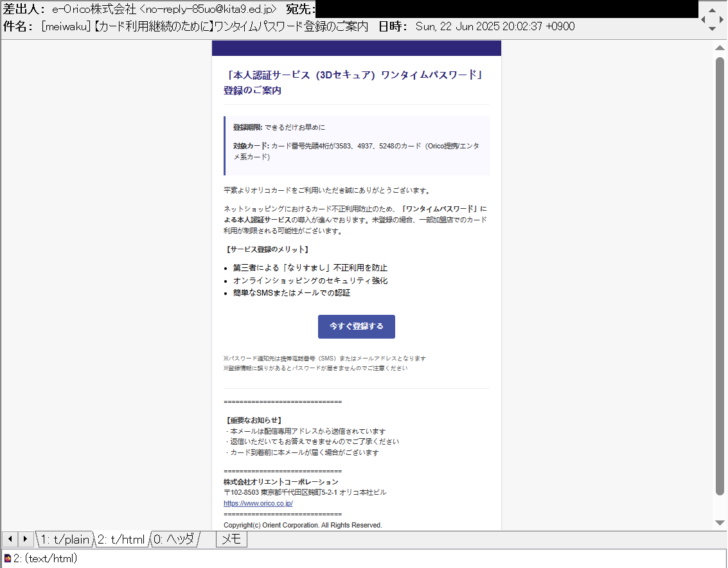Click the bullet オンラインショッピングのセキュリティ強化
The height and width of the screenshot is (568, 728).
tap(310, 281)
